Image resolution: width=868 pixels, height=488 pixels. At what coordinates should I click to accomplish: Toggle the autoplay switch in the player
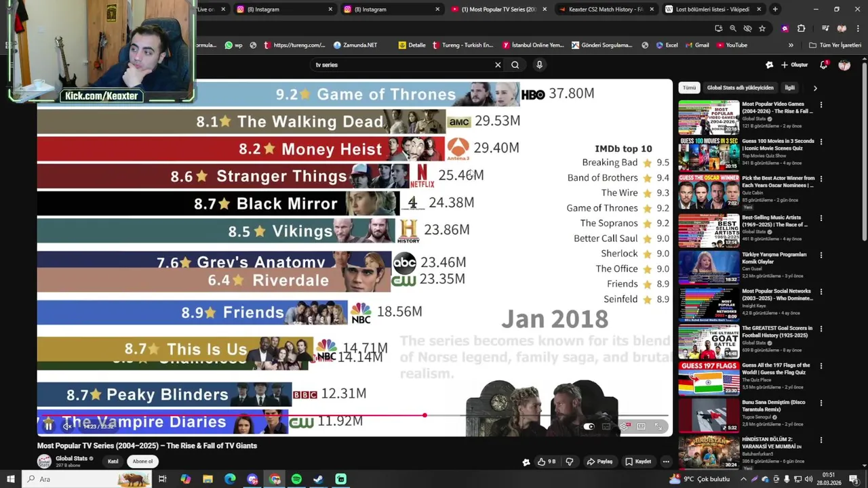coord(589,426)
